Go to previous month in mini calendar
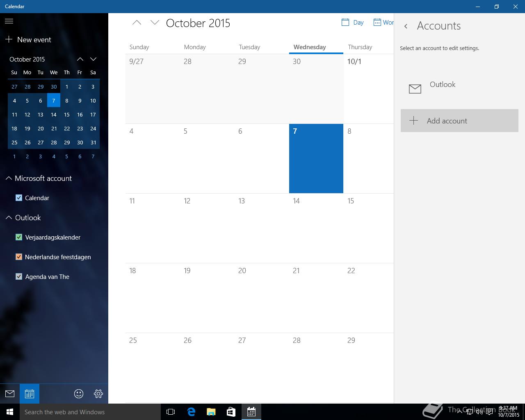The image size is (525, 420). pyautogui.click(x=80, y=59)
